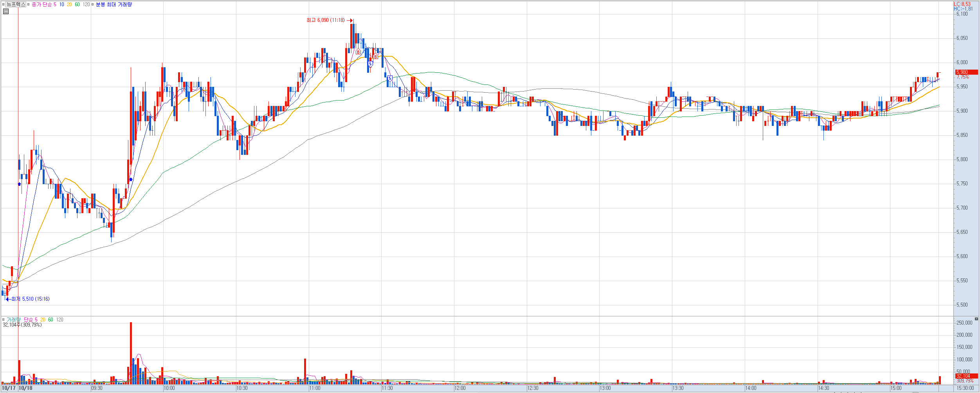This screenshot has height=393, width=980.
Task: Click the 20-period price moving average label
Action: [69, 4]
